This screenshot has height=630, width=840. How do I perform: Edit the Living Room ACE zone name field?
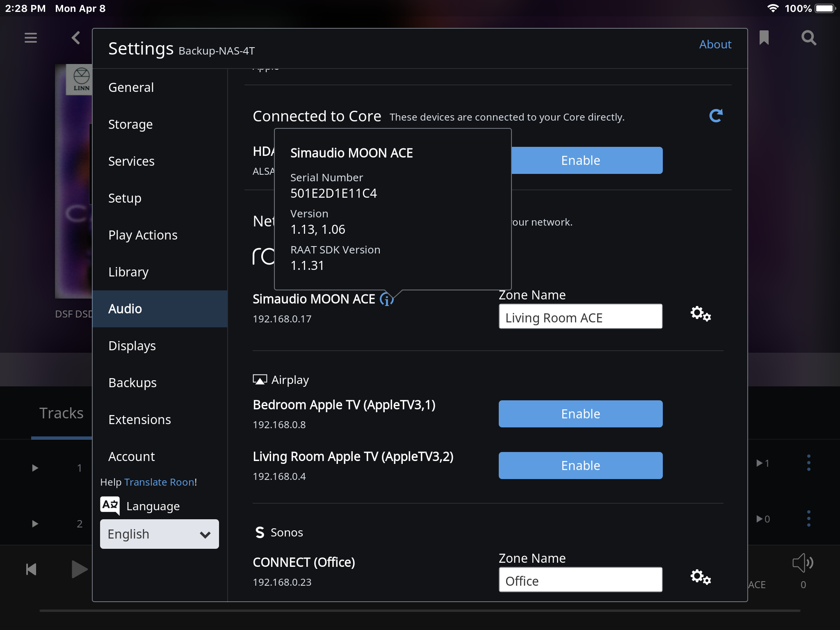580,317
